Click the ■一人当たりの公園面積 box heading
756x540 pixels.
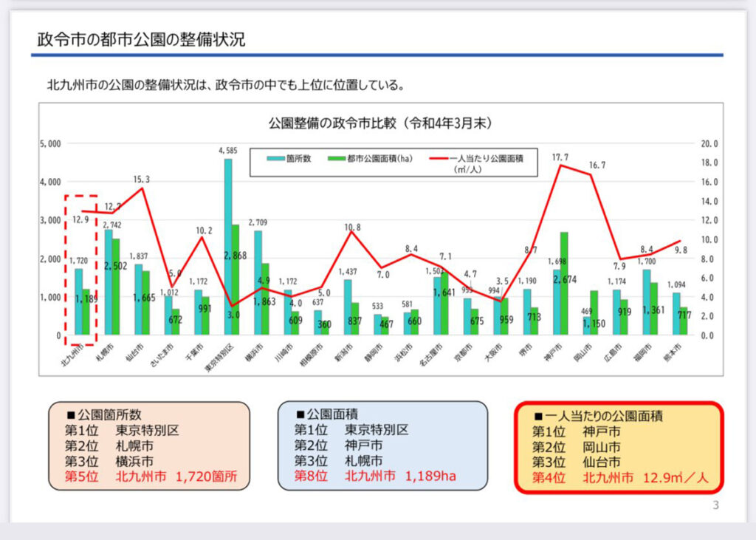(598, 416)
